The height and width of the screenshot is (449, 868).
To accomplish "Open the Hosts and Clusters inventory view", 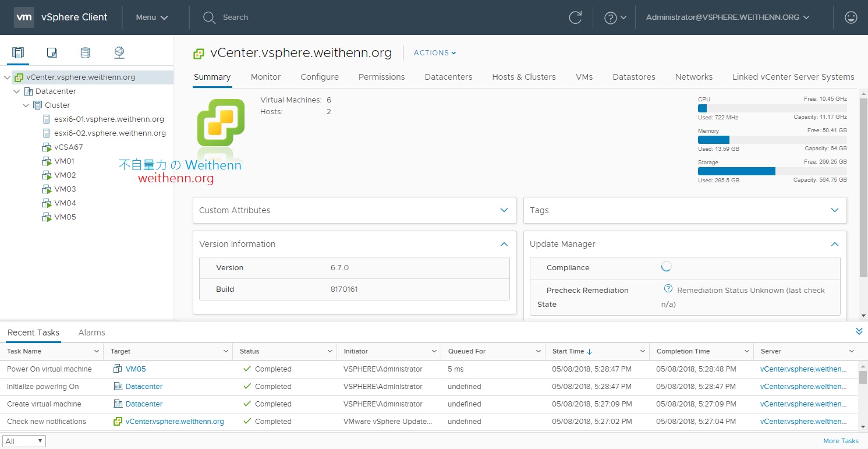I will pos(18,52).
